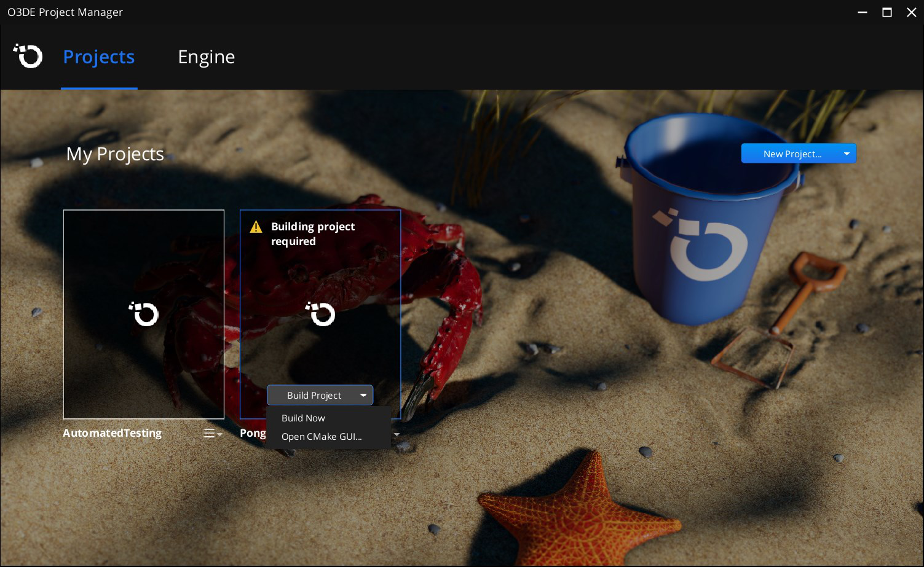Click the AutomatedTesting project name
Viewport: 924px width, 567px height.
click(x=113, y=433)
